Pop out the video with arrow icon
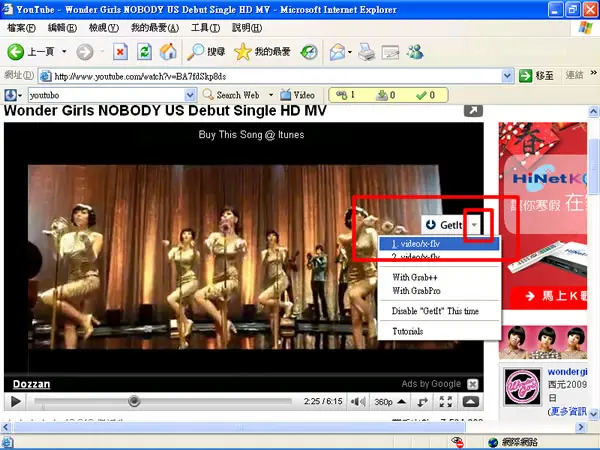 click(x=473, y=110)
